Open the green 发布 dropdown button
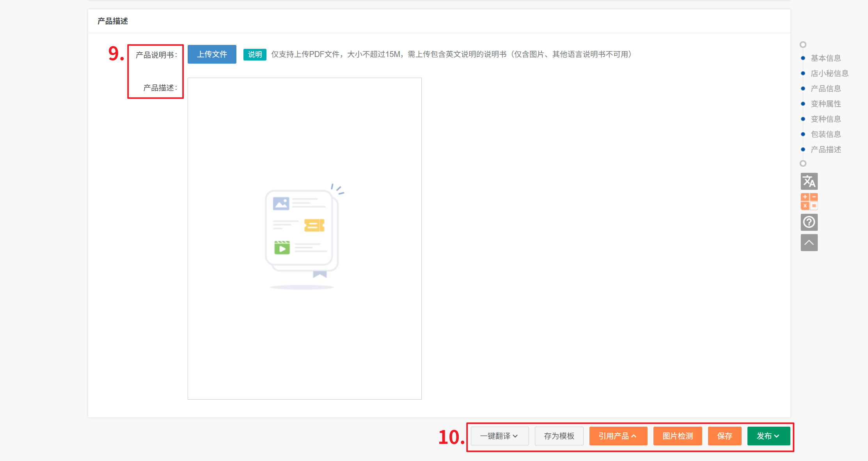This screenshot has width=868, height=461. (768, 436)
